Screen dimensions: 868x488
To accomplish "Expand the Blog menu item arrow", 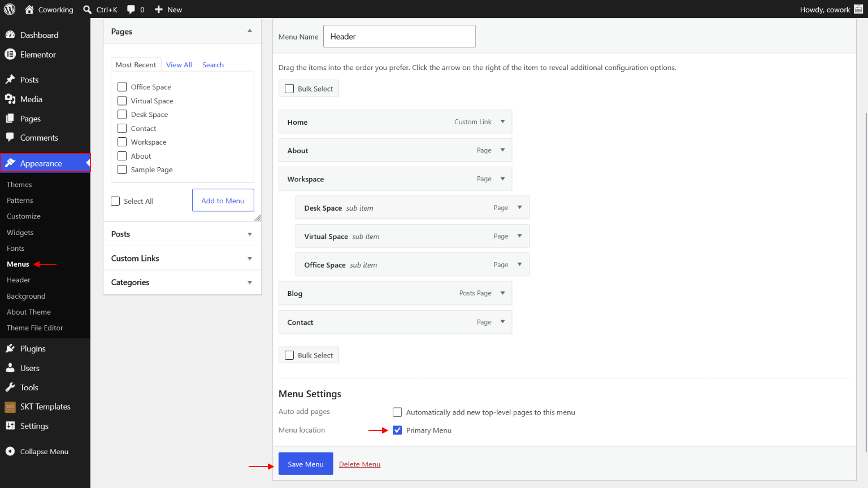I will click(x=502, y=293).
